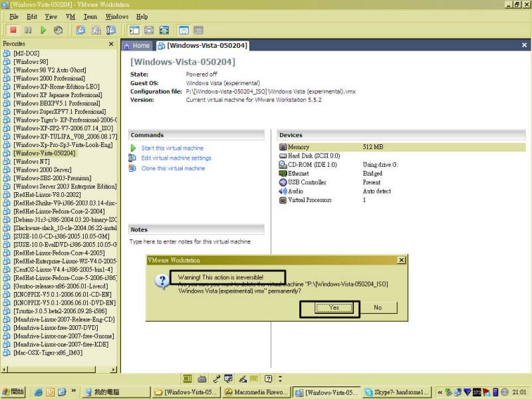532x399 pixels.
Task: Click the Windows Start button
Action: coord(13,392)
